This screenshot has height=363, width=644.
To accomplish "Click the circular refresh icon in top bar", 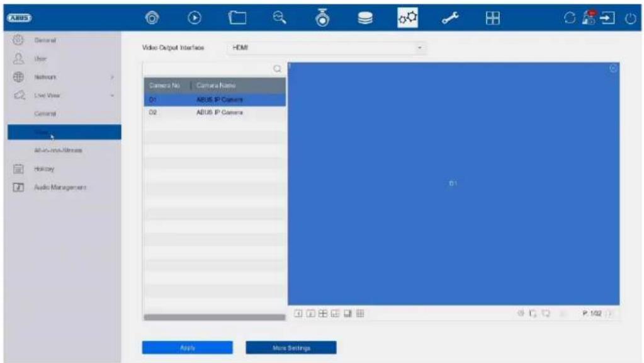I will 569,18.
